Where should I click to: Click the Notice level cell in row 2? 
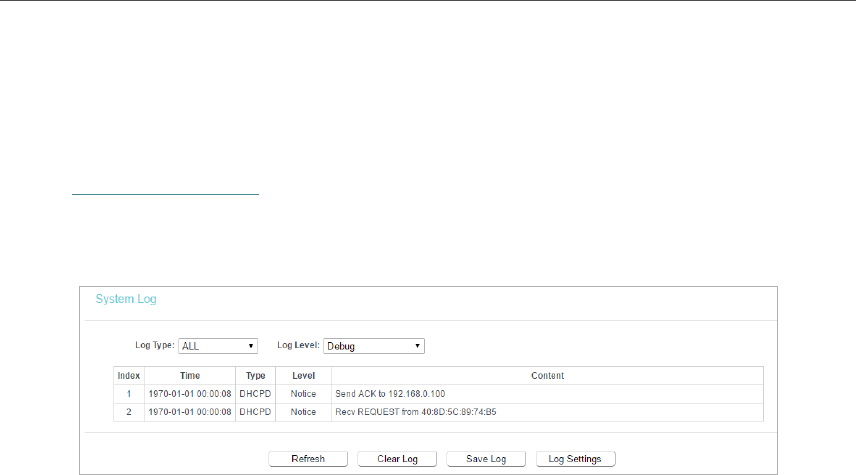point(304,412)
